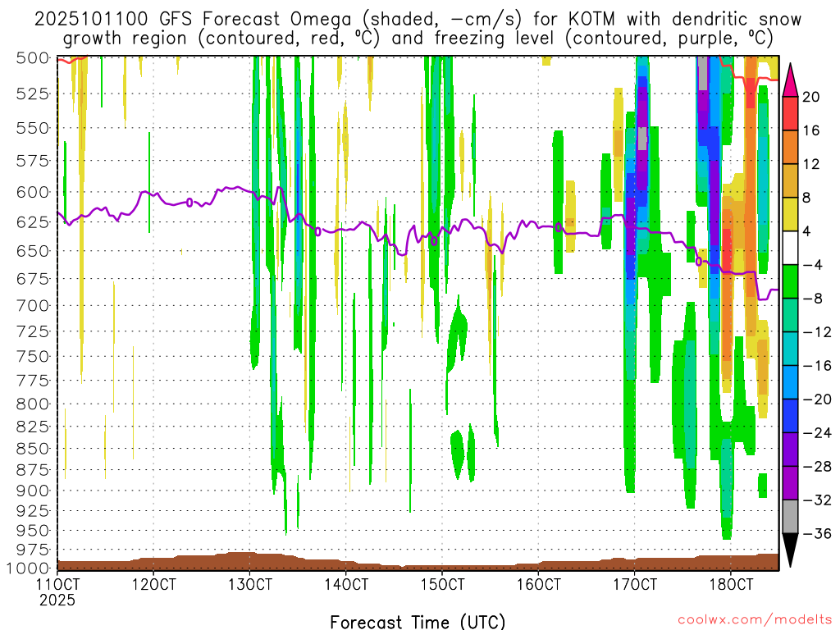Click the 170CT time axis label
The width and height of the screenshot is (840, 630).
[x=634, y=584]
